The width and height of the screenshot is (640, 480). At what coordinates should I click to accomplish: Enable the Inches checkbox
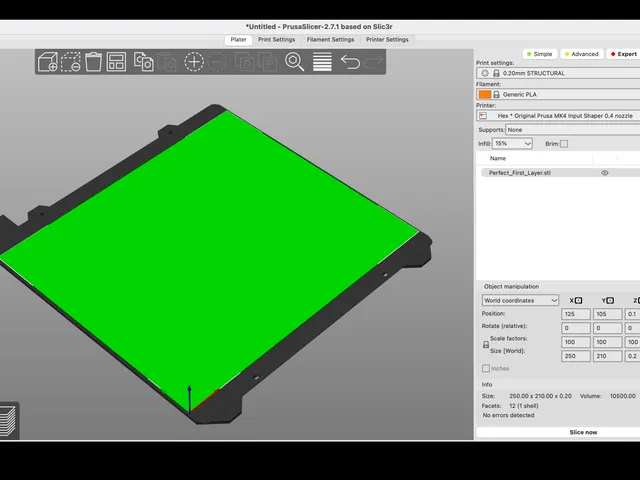(x=486, y=368)
